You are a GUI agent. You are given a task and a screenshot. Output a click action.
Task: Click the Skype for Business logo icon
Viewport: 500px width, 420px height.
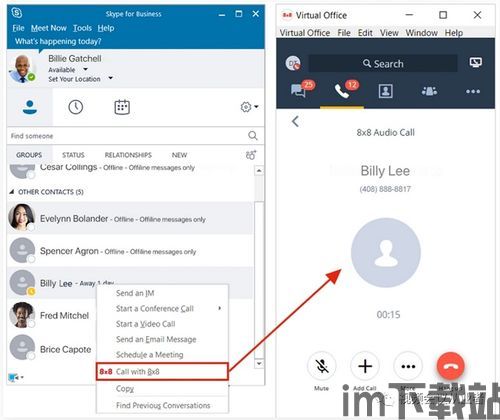click(17, 13)
